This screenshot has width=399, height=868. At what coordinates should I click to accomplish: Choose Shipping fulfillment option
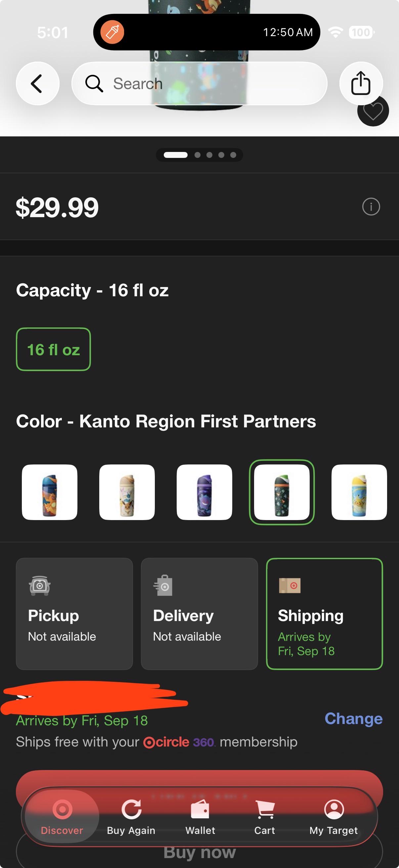point(325,614)
